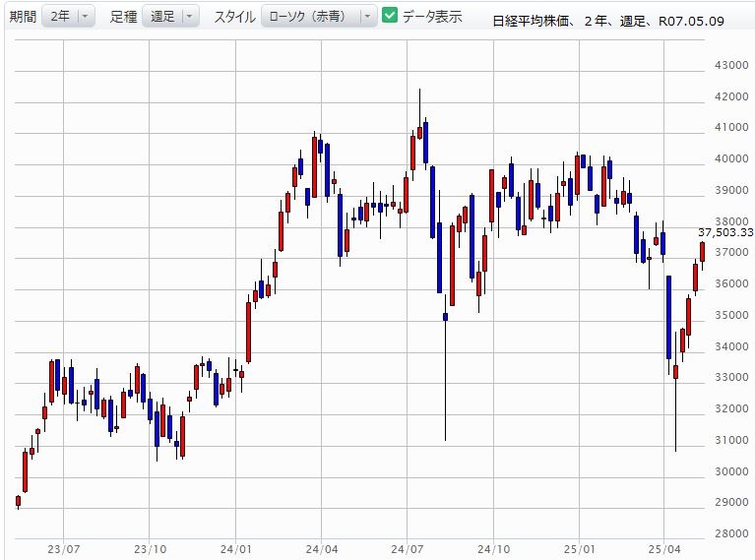
Task: Click the 33000 price axis label
Action: point(731,377)
